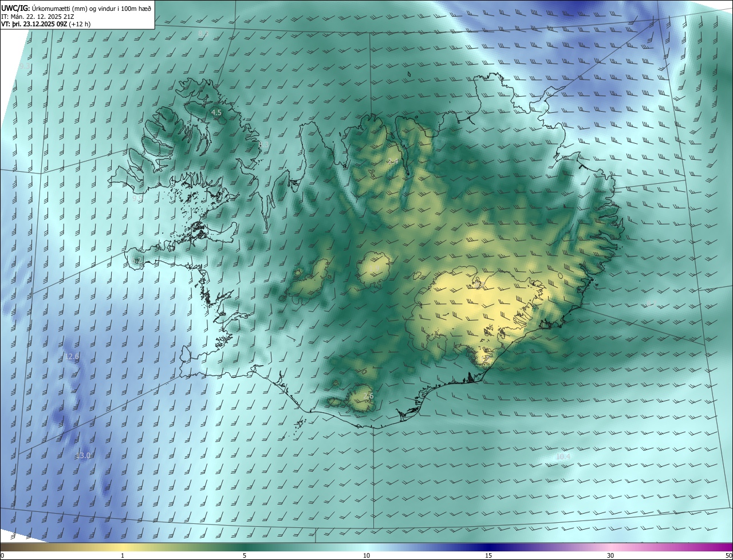This screenshot has width=733, height=560.
Task: Click the map title 'Úrkomumætti (mm) og vindur í 100m hæð'
Action: 92,8
